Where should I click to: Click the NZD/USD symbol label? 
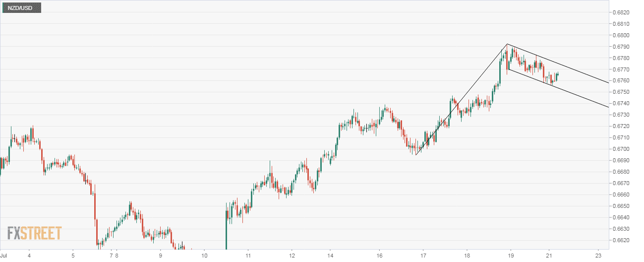(21, 8)
